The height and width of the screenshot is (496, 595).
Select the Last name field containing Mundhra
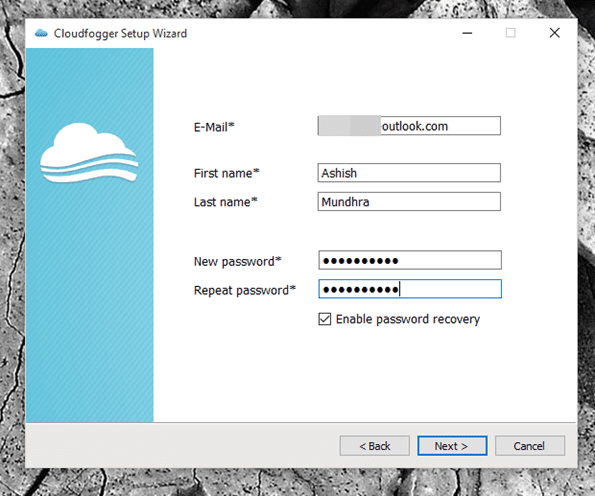click(409, 202)
